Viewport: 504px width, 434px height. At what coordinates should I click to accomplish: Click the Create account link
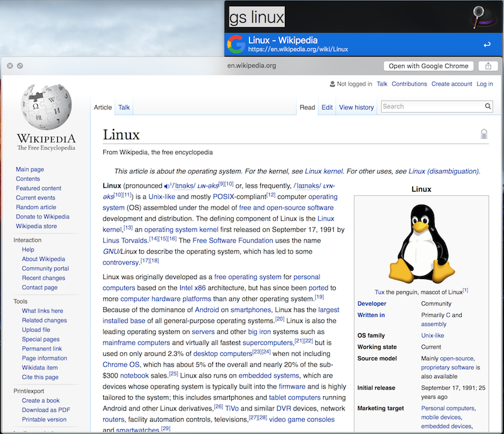pyautogui.click(x=452, y=84)
